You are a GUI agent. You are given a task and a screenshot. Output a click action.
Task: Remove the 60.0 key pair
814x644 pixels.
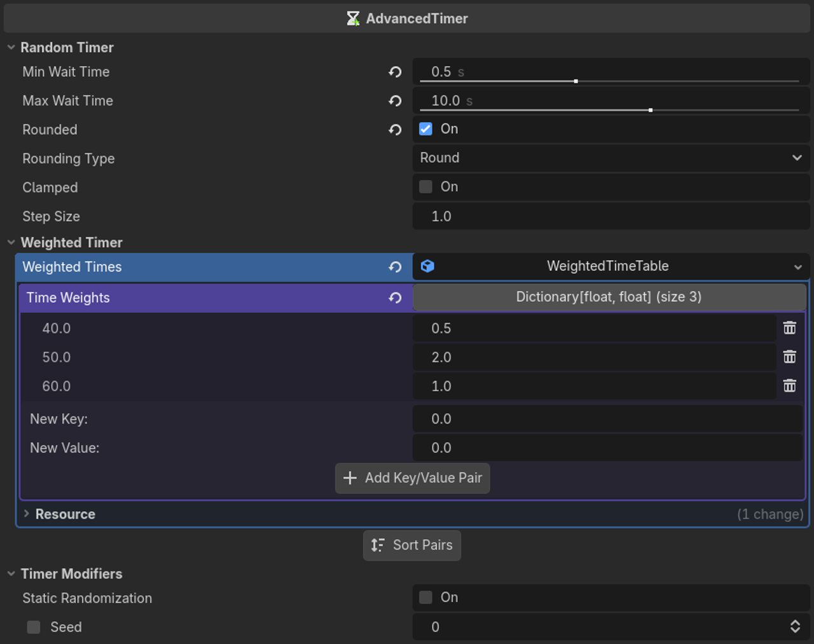point(790,385)
